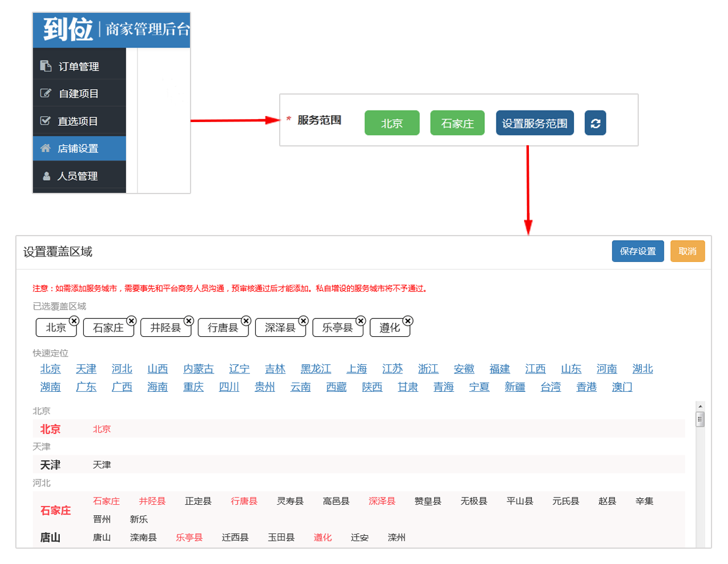
Task: Click the refresh icon beside 设置服务范围
Action: (x=595, y=123)
